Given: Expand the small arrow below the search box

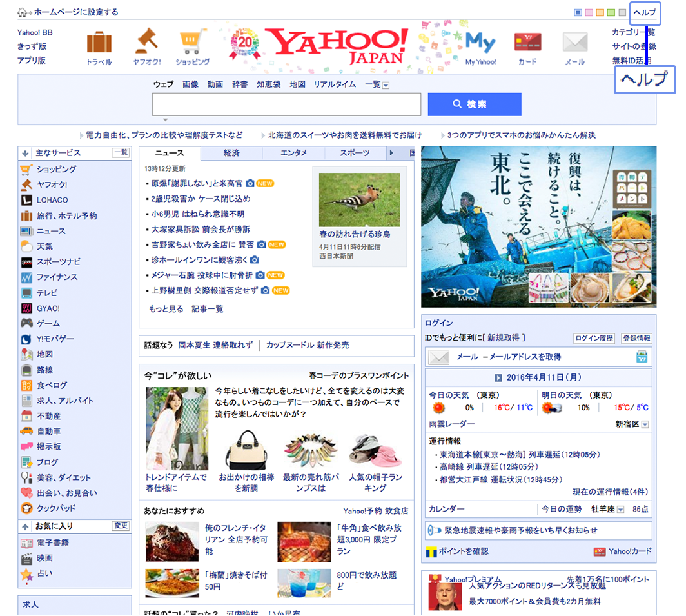Looking at the screenshot, I should pos(165,119).
